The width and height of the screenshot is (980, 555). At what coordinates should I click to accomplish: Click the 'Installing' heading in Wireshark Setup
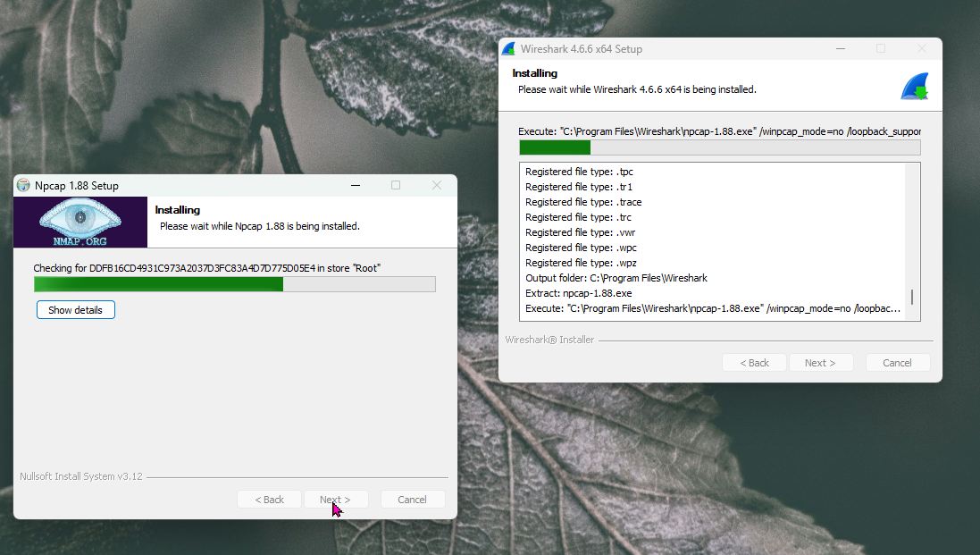[x=534, y=73]
